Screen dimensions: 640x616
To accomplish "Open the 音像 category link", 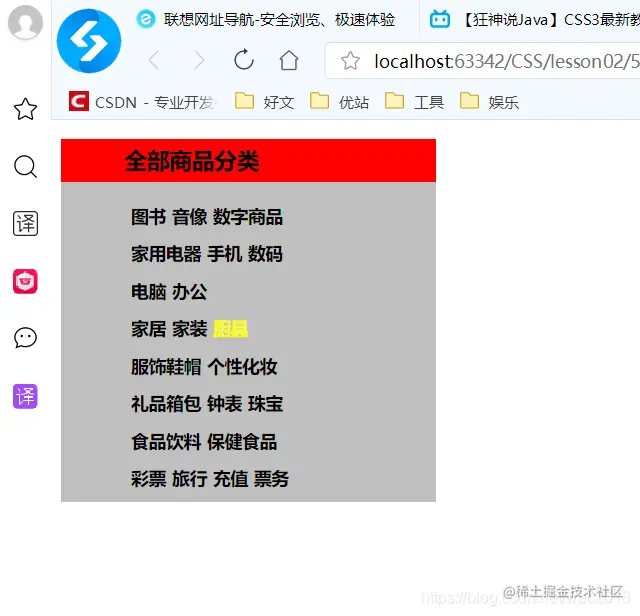I will pyautogui.click(x=189, y=217).
